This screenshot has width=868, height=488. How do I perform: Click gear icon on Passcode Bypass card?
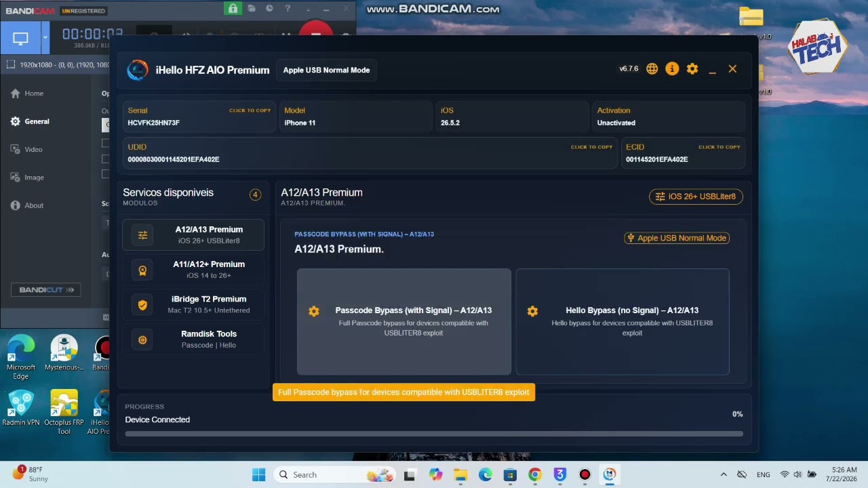point(314,311)
